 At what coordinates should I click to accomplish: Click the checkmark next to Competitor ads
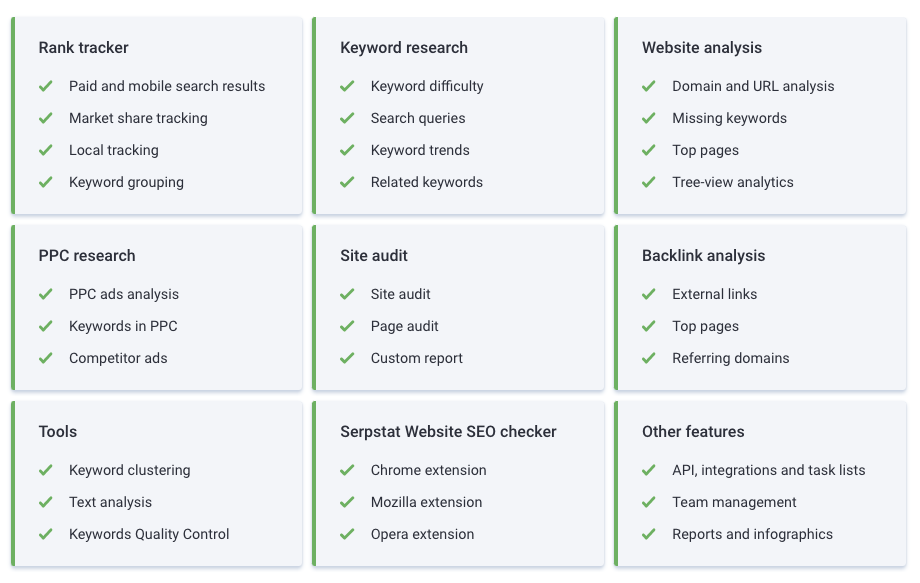(x=46, y=358)
